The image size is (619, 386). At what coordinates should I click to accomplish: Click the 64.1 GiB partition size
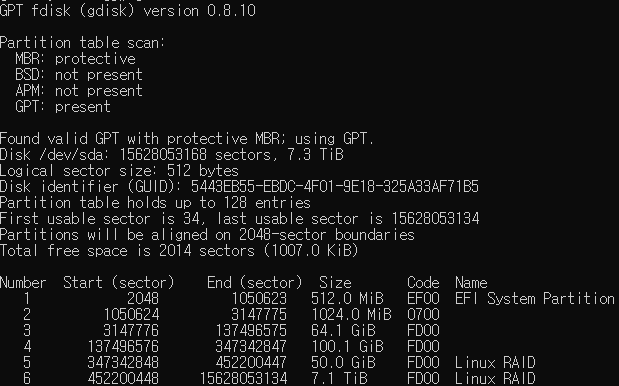pyautogui.click(x=343, y=330)
